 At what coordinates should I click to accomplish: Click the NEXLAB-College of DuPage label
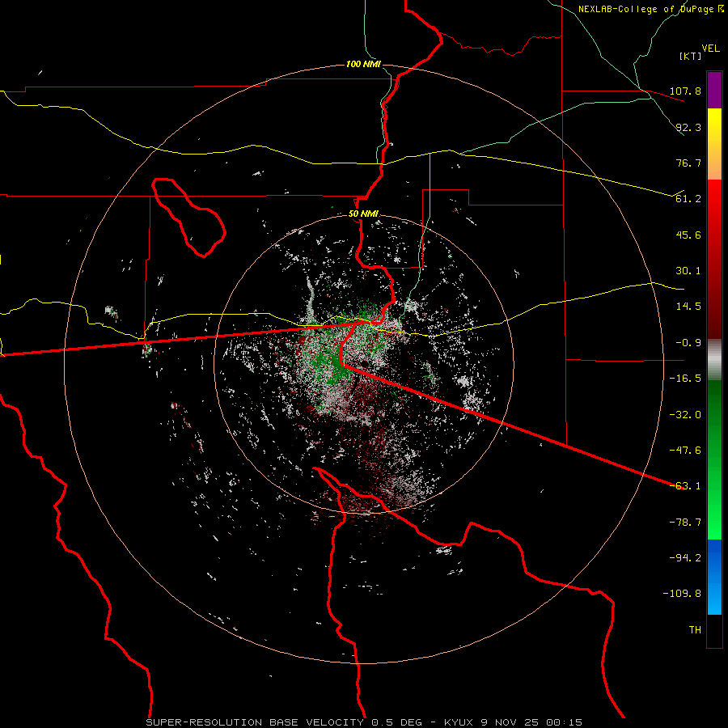pyautogui.click(x=650, y=9)
